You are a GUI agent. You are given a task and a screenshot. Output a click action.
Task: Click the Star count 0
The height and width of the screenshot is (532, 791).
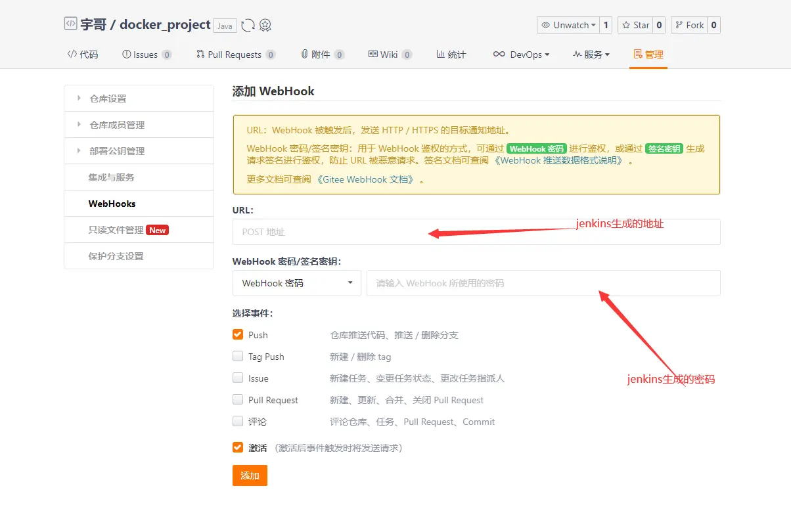coord(659,25)
